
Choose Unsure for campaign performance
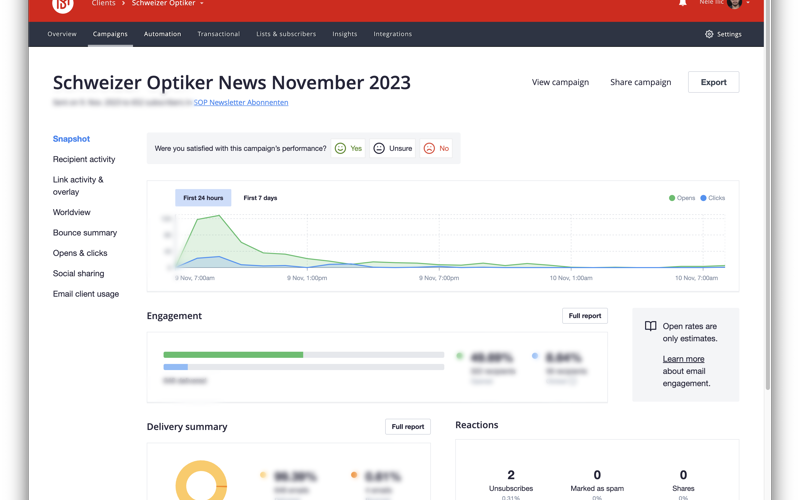392,148
